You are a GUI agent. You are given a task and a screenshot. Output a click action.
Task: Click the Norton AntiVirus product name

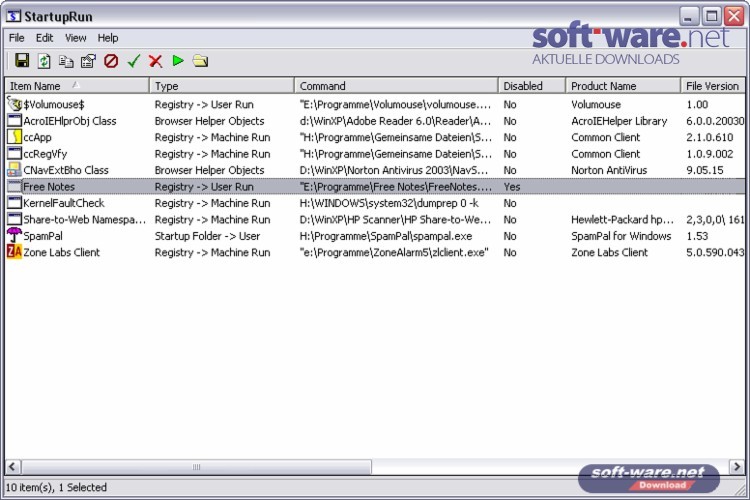[609, 170]
